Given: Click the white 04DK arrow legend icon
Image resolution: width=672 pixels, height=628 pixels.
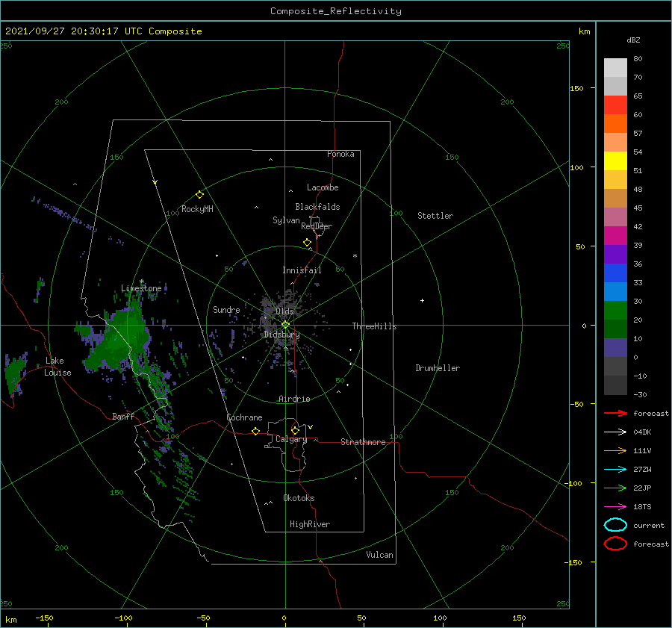Looking at the screenshot, I should pyautogui.click(x=615, y=432).
